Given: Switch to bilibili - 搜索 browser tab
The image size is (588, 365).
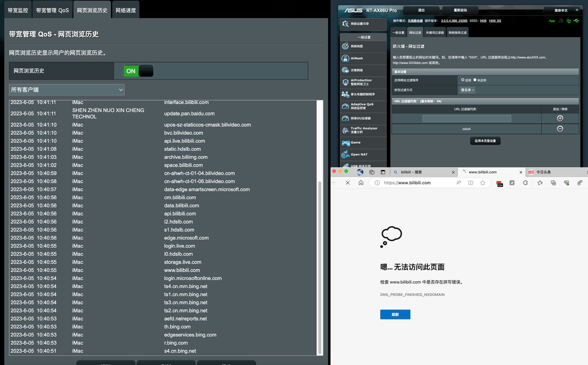Looking at the screenshot, I should tap(423, 172).
